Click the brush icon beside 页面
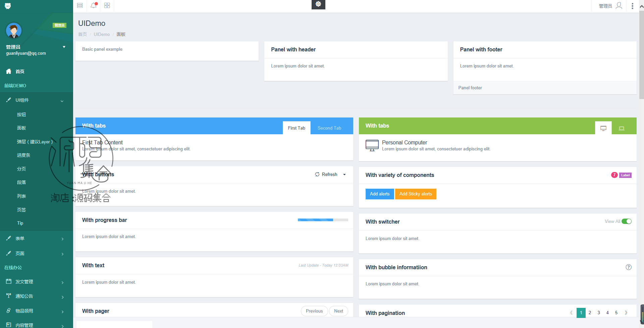The width and height of the screenshot is (644, 328). coord(9,253)
